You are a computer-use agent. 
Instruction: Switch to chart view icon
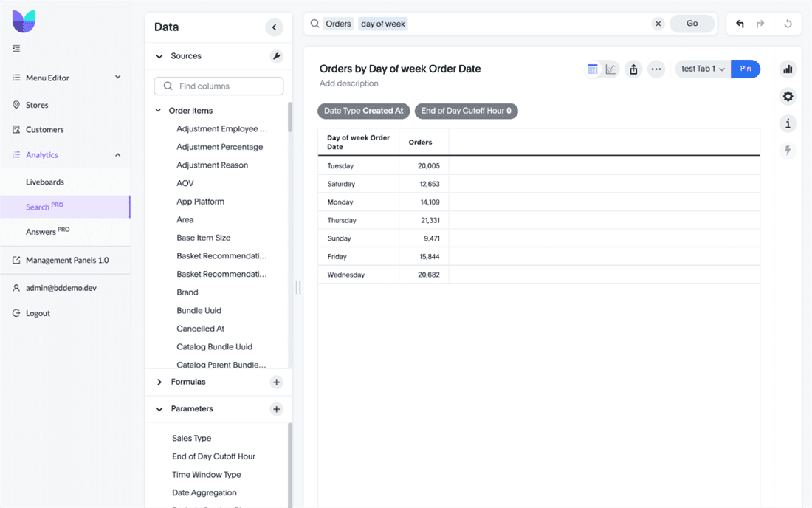pos(610,69)
